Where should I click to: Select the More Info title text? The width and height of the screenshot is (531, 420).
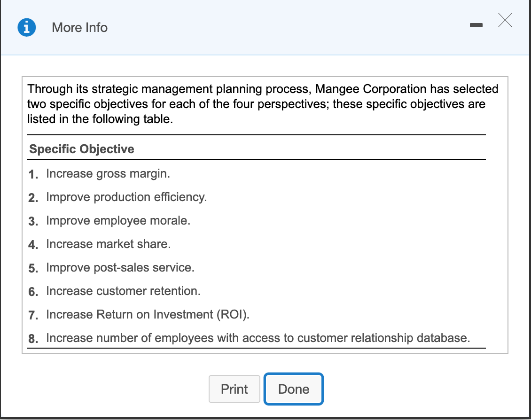click(x=79, y=28)
